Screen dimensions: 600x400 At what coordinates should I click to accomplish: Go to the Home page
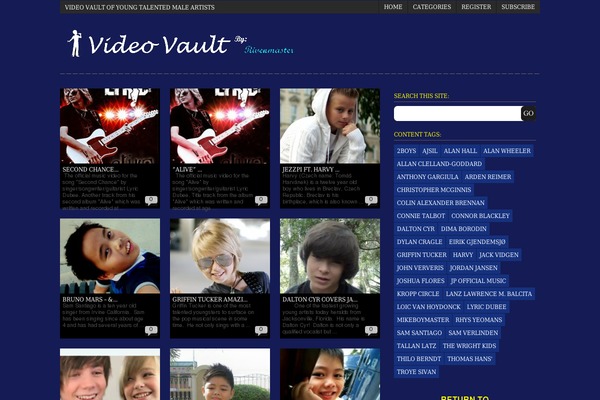point(393,7)
